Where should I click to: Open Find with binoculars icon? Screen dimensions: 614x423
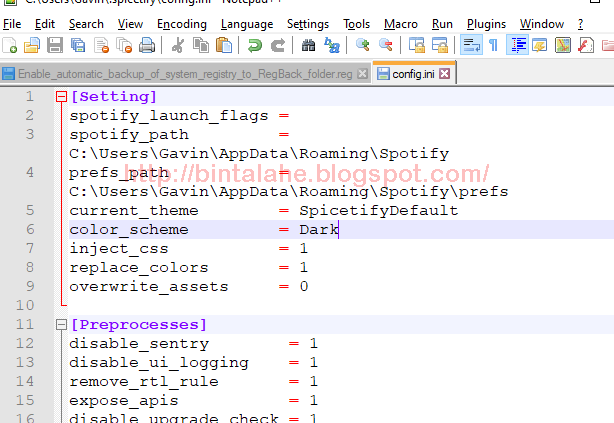pos(308,45)
